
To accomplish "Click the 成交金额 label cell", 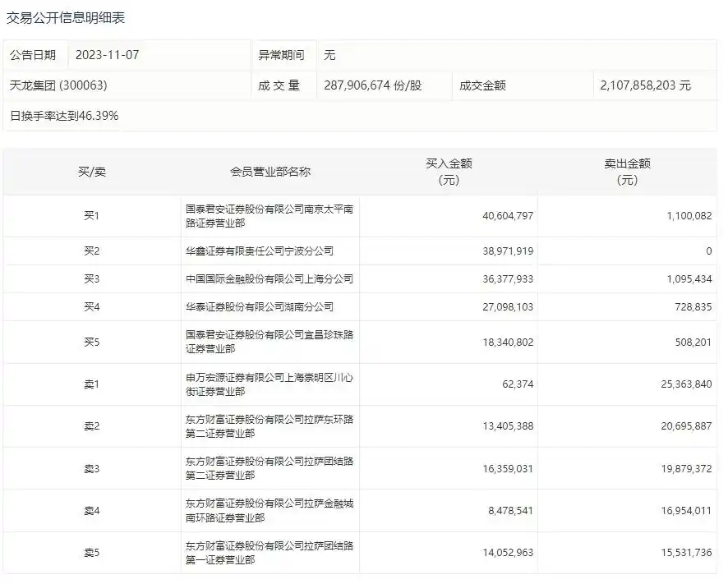I will [x=486, y=85].
